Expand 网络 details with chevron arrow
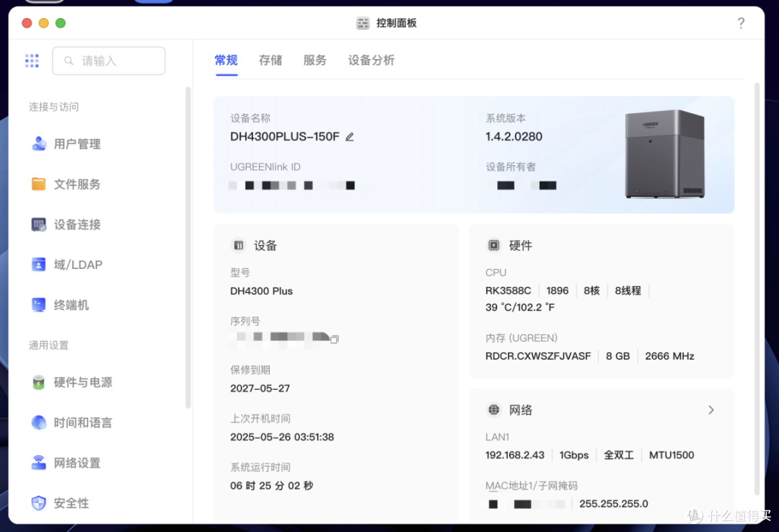The image size is (779, 532). [711, 409]
